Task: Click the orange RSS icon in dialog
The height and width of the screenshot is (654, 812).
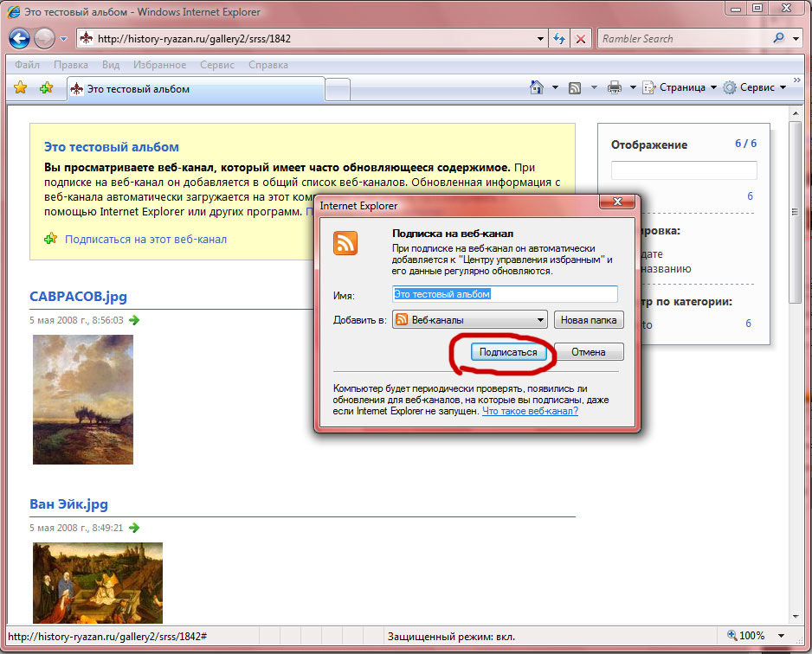Action: click(345, 243)
